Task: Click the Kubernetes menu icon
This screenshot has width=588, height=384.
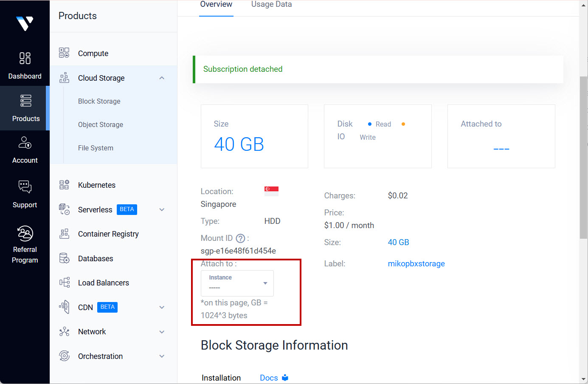Action: pyautogui.click(x=64, y=185)
